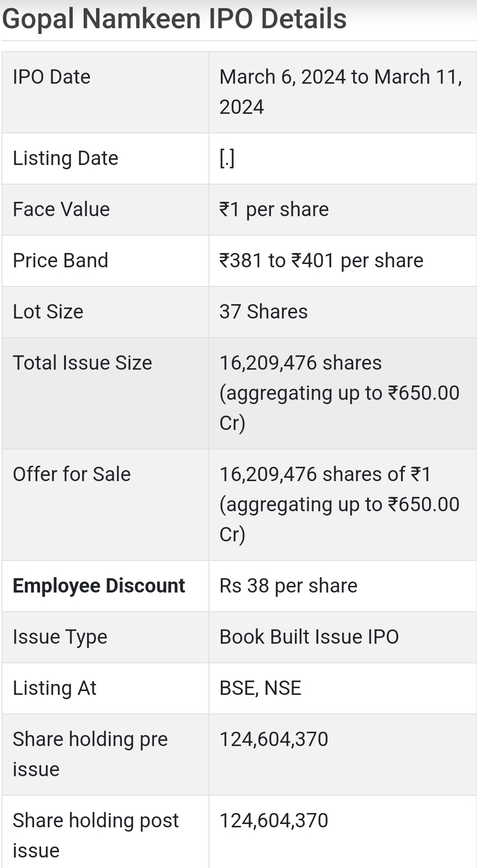Click the bold Employee Discount label

(x=99, y=586)
